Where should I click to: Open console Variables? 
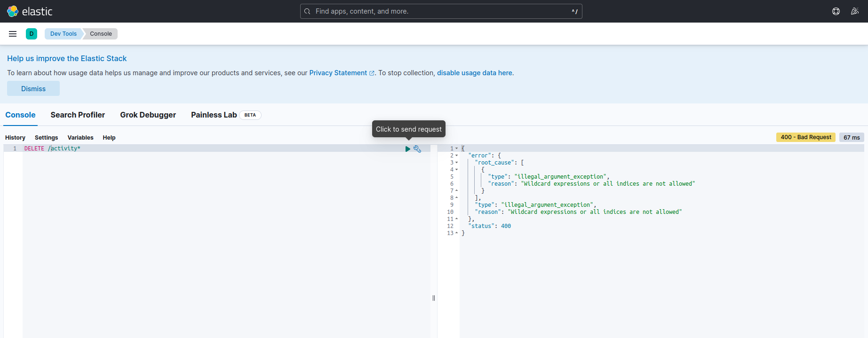80,138
